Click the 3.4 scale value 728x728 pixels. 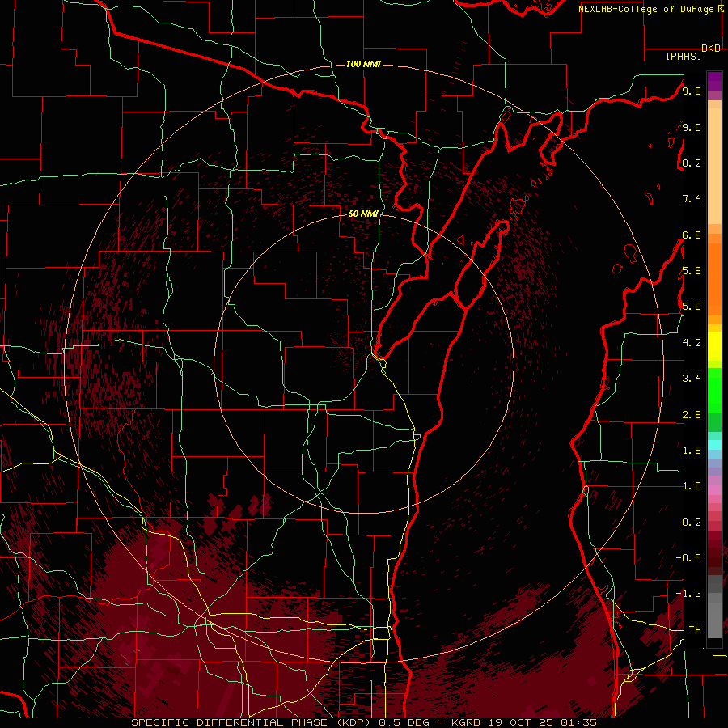pos(692,378)
